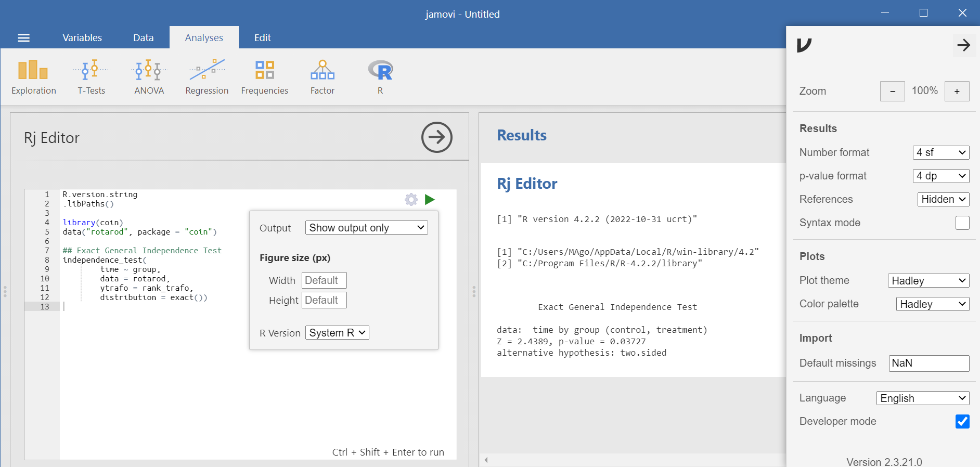Open the hamburger main menu

pos(23,37)
